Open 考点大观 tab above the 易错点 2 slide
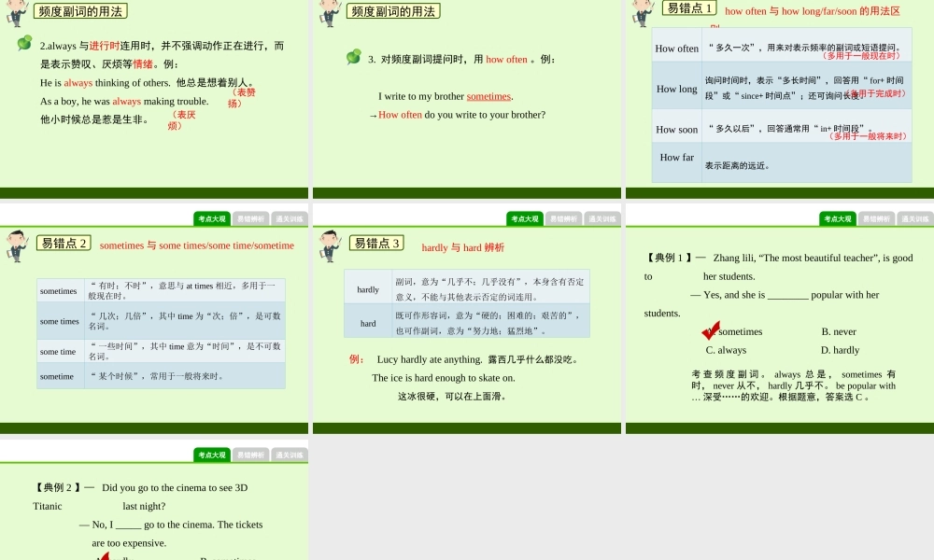934x560 pixels. pyautogui.click(x=212, y=219)
